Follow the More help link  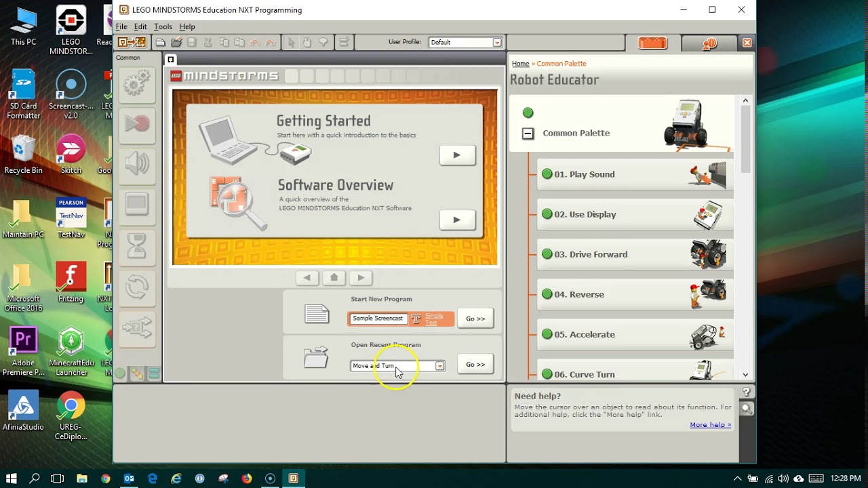coord(710,425)
